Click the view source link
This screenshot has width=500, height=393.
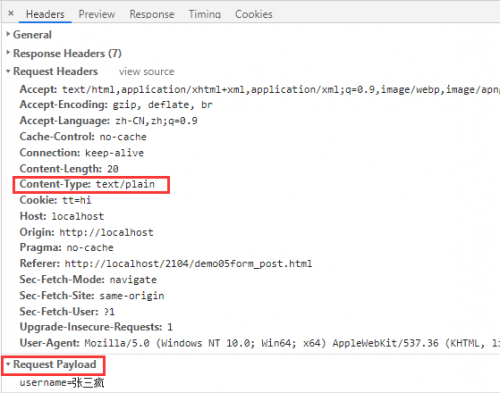pyautogui.click(x=147, y=71)
